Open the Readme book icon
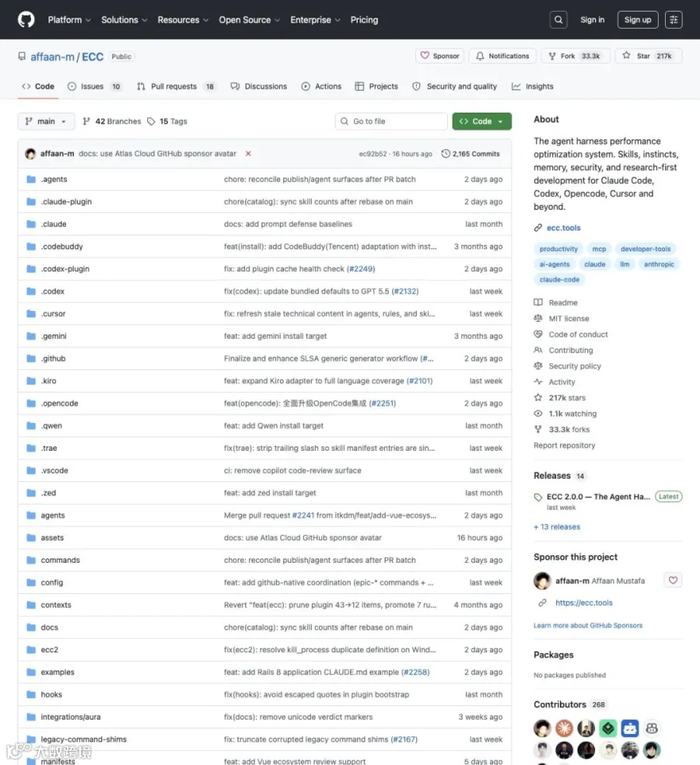Viewport: 700px width, 765px height. (x=538, y=302)
